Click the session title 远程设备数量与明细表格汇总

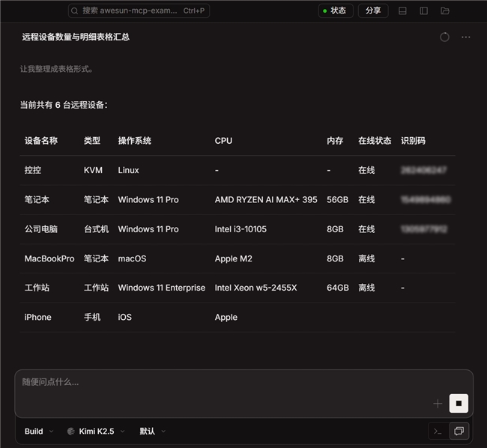[x=76, y=37]
